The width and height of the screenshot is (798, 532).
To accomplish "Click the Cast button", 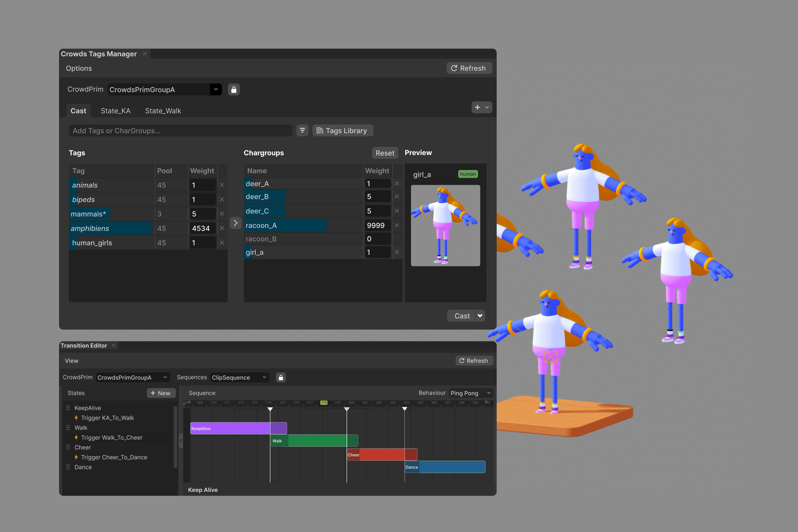I will [461, 316].
